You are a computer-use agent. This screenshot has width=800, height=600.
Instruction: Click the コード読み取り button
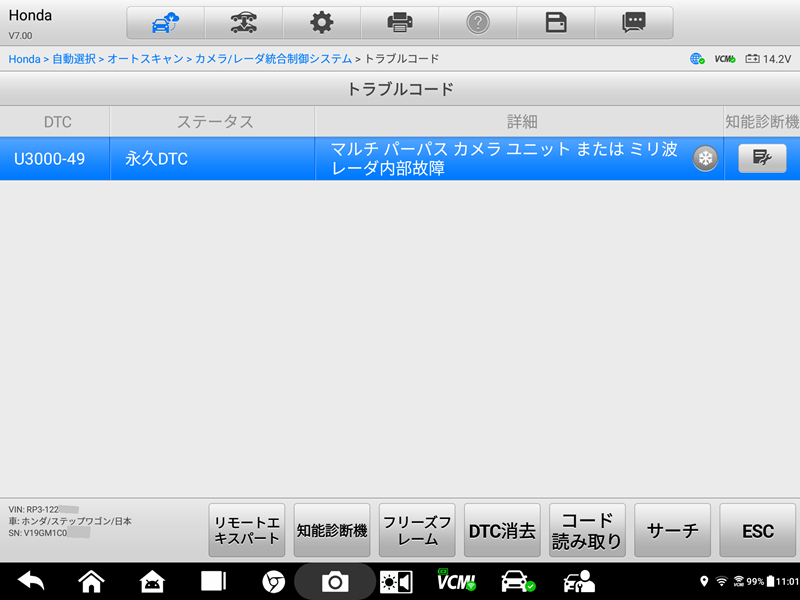click(x=587, y=531)
